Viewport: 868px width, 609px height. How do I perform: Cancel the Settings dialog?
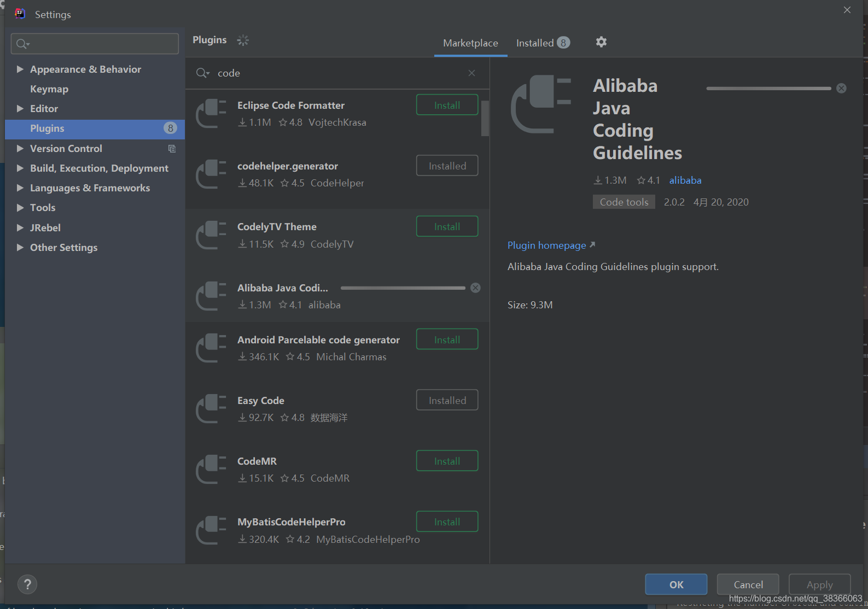pyautogui.click(x=748, y=584)
